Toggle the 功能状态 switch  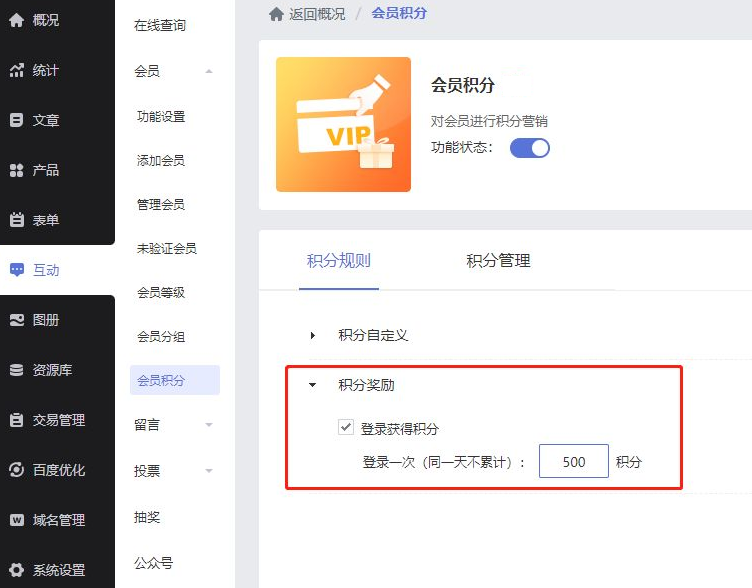[529, 148]
